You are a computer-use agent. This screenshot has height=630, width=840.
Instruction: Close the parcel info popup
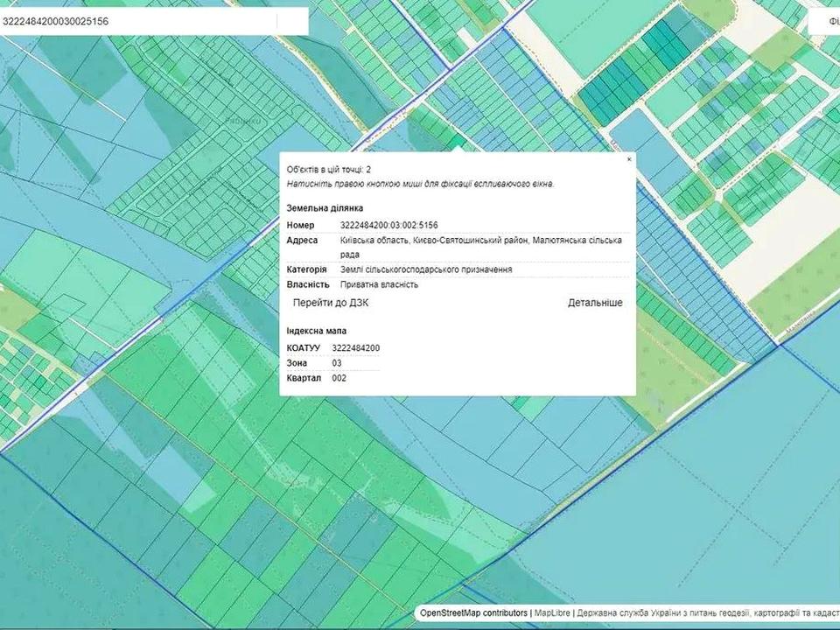[x=628, y=160]
